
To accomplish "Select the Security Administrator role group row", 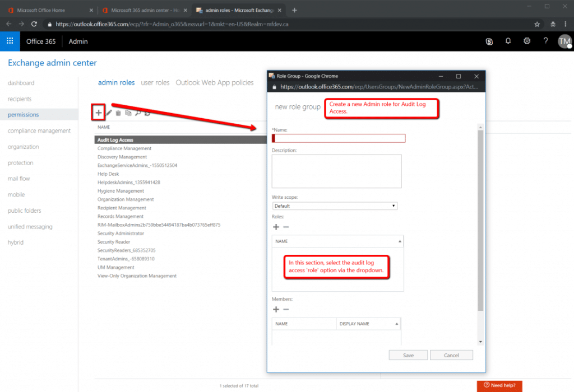I will click(x=180, y=234).
